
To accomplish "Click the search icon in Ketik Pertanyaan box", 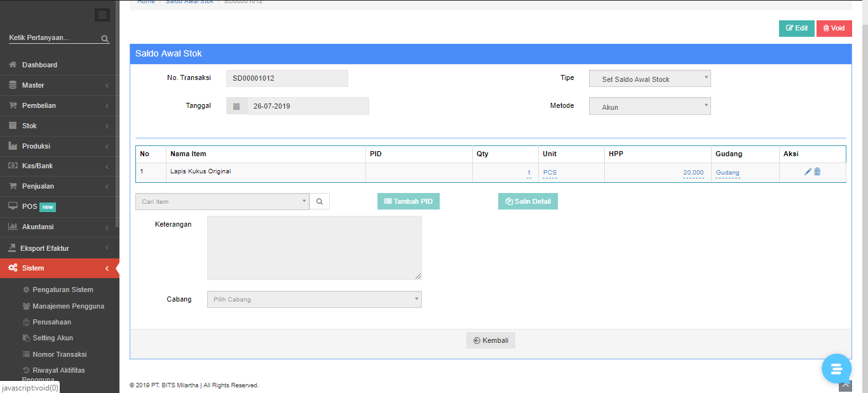I will tap(105, 39).
